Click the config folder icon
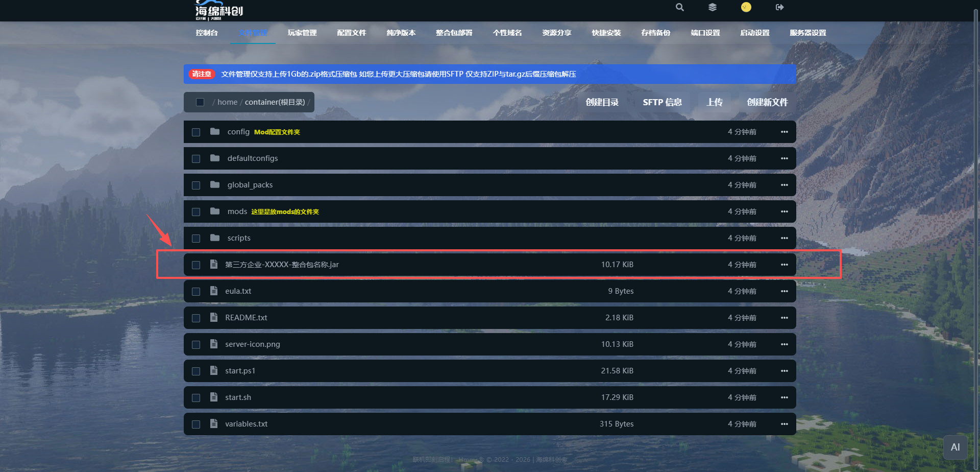The width and height of the screenshot is (980, 472). (215, 132)
